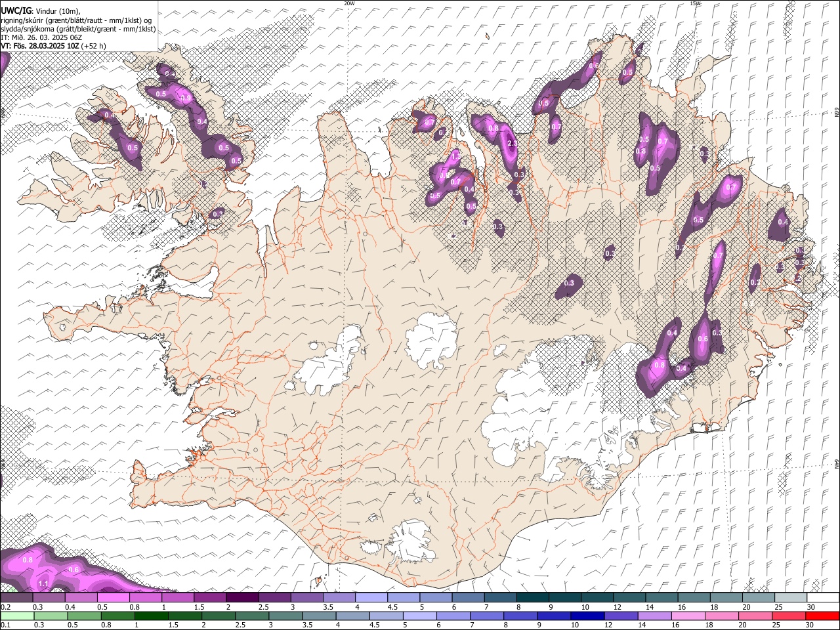Pick the lower legend swatch starting at 14
Image resolution: width=840 pixels, height=630 pixels.
pos(654,616)
